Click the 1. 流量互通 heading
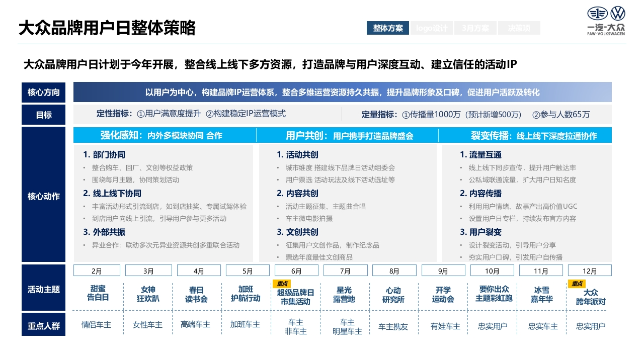The height and width of the screenshot is (362, 644). tap(480, 155)
